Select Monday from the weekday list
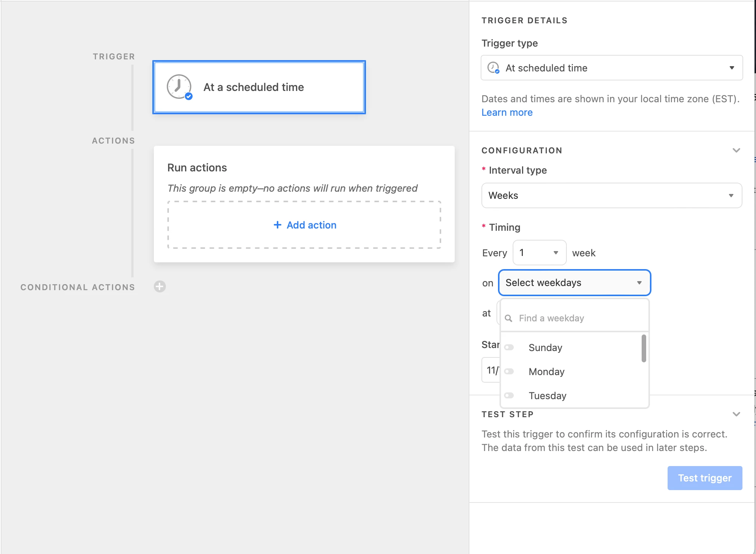This screenshot has height=554, width=756. (x=547, y=372)
